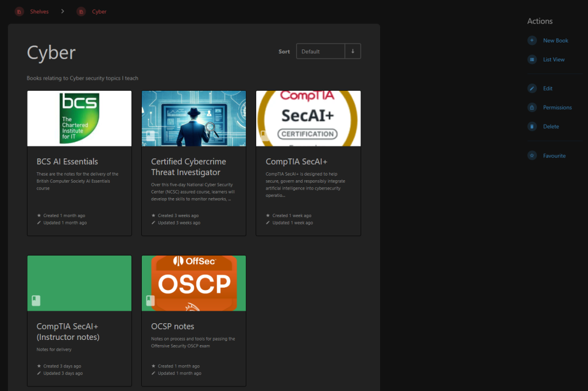Open BCS AI Essentials book title
Image resolution: width=588 pixels, height=391 pixels.
tap(67, 161)
